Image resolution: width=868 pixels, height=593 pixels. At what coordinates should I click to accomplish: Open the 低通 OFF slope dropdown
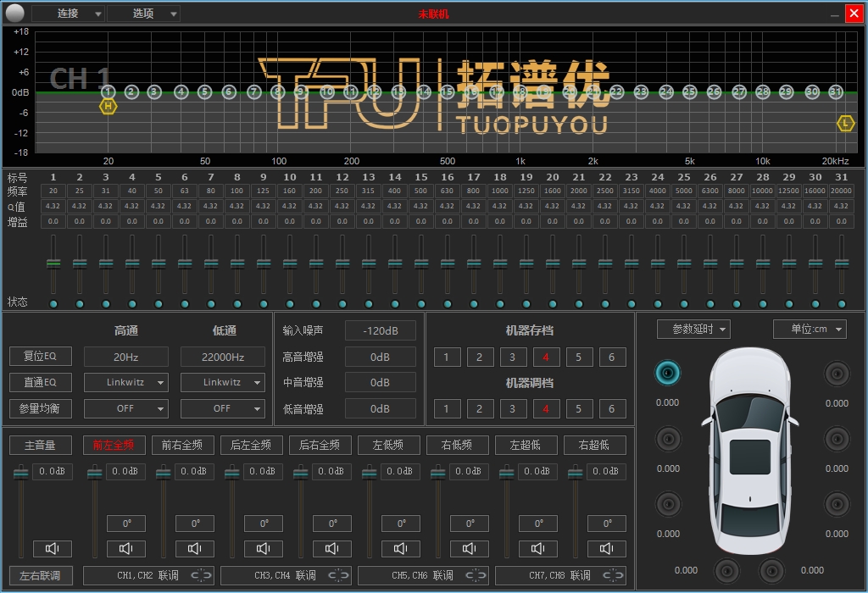coord(223,408)
